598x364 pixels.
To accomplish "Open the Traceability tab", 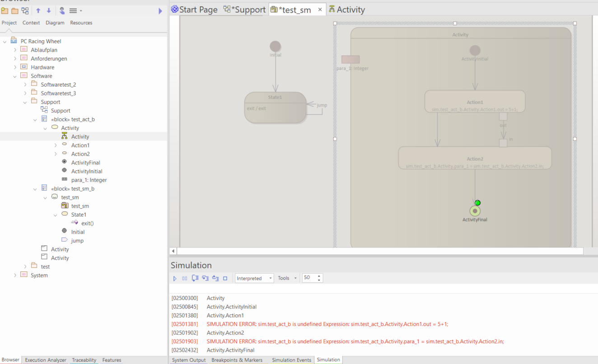I will point(84,360).
